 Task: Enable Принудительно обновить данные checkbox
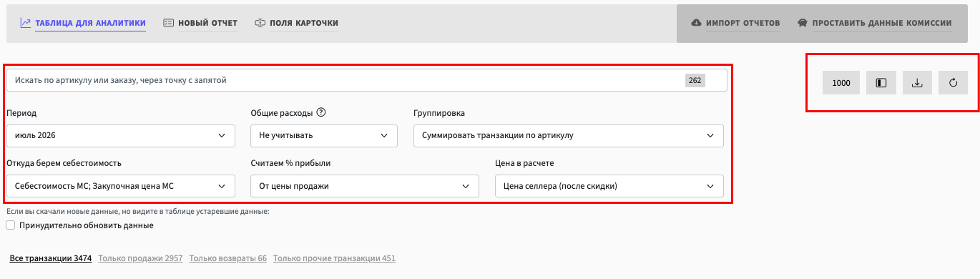(x=10, y=225)
